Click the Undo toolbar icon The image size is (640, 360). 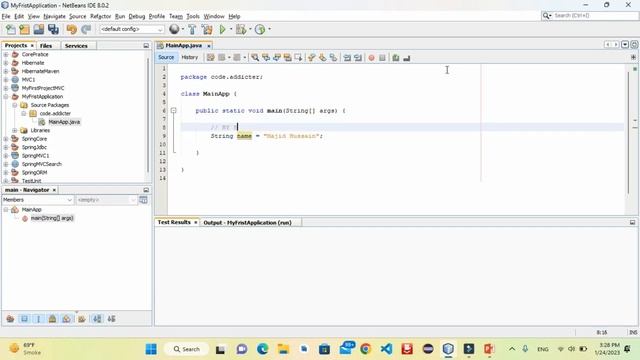tap(72, 29)
